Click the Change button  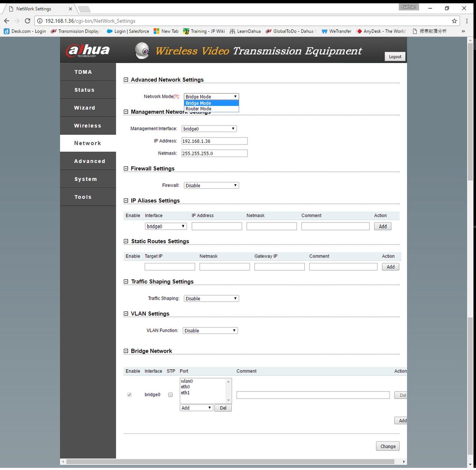click(x=388, y=446)
